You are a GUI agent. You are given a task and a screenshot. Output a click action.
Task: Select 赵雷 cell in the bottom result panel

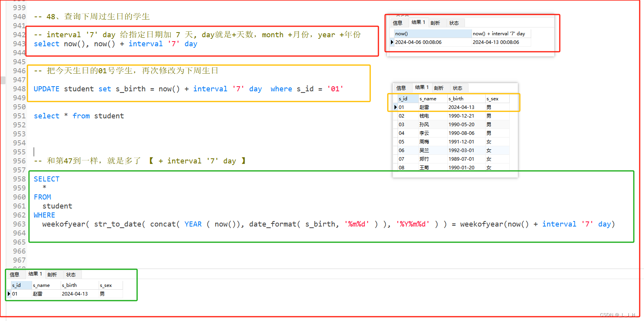[46, 294]
